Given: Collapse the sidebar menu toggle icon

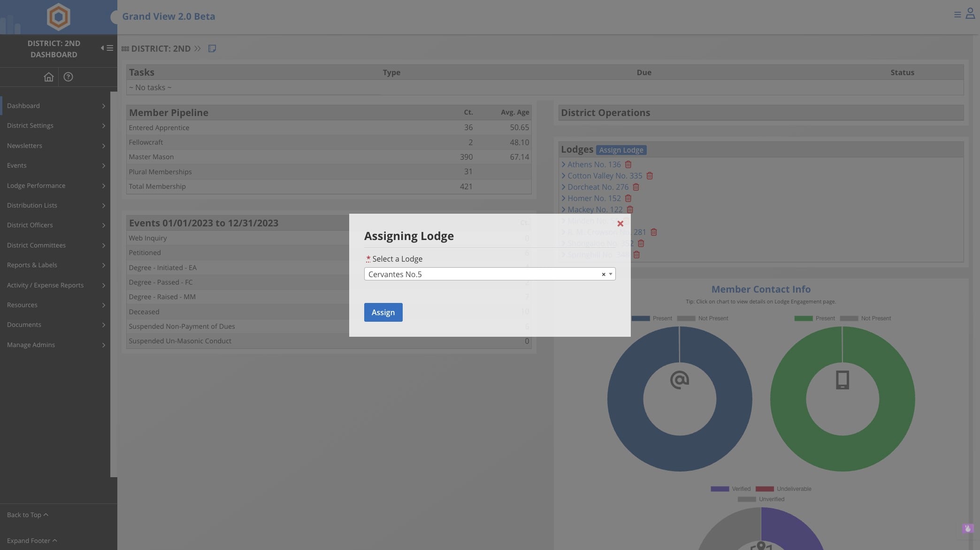Looking at the screenshot, I should 107,48.
